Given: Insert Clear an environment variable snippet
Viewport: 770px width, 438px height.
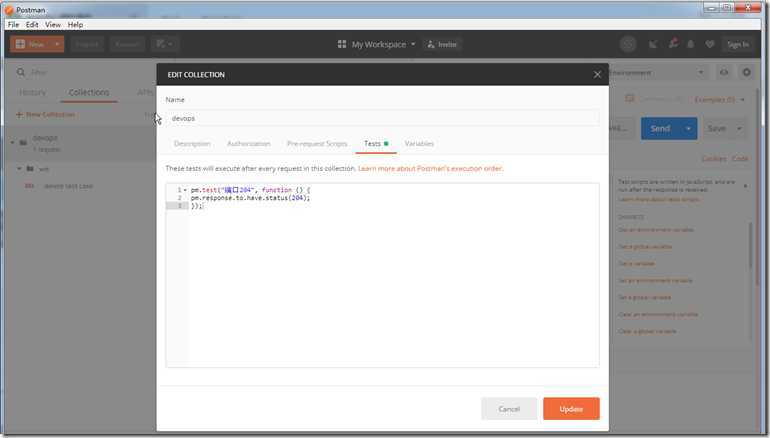Looking at the screenshot, I should [658, 314].
